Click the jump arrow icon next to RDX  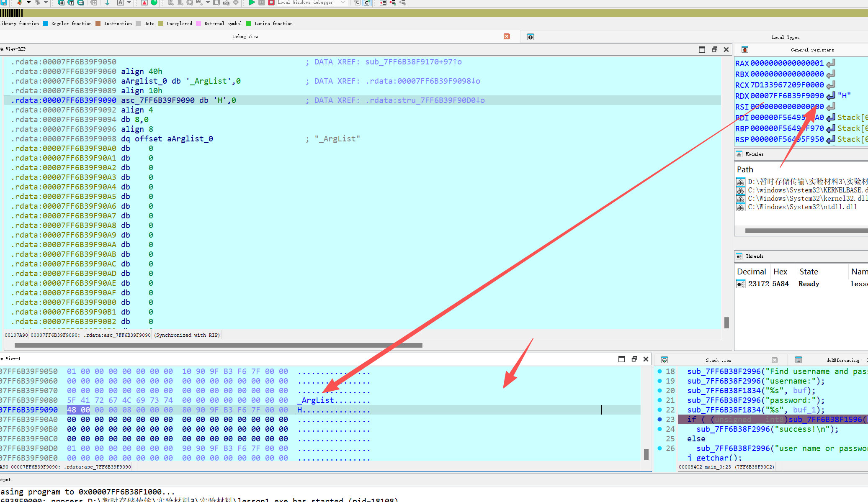(831, 96)
